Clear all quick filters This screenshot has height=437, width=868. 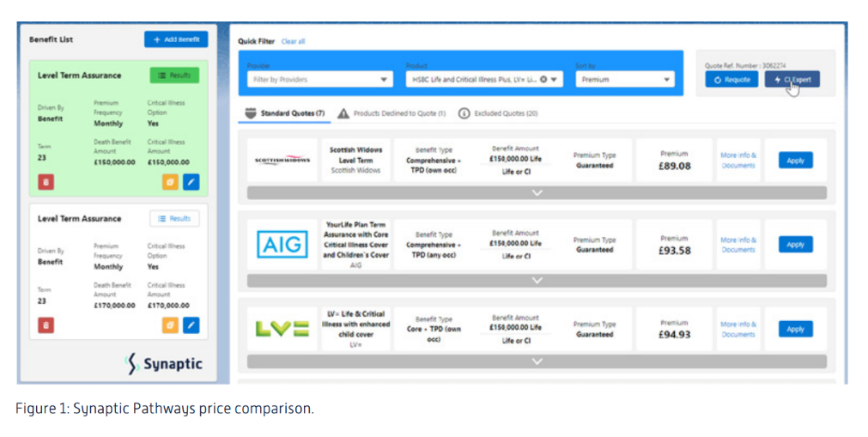[x=293, y=41]
